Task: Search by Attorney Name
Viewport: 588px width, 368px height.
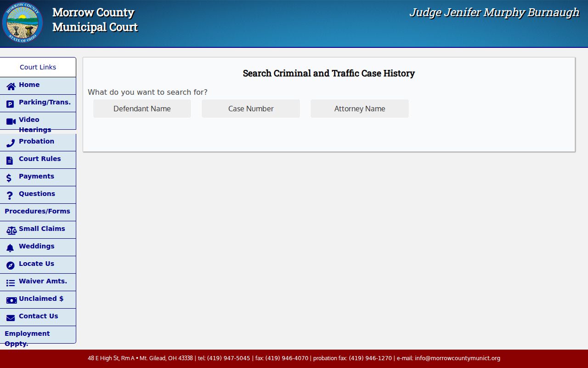Action: tap(360, 109)
